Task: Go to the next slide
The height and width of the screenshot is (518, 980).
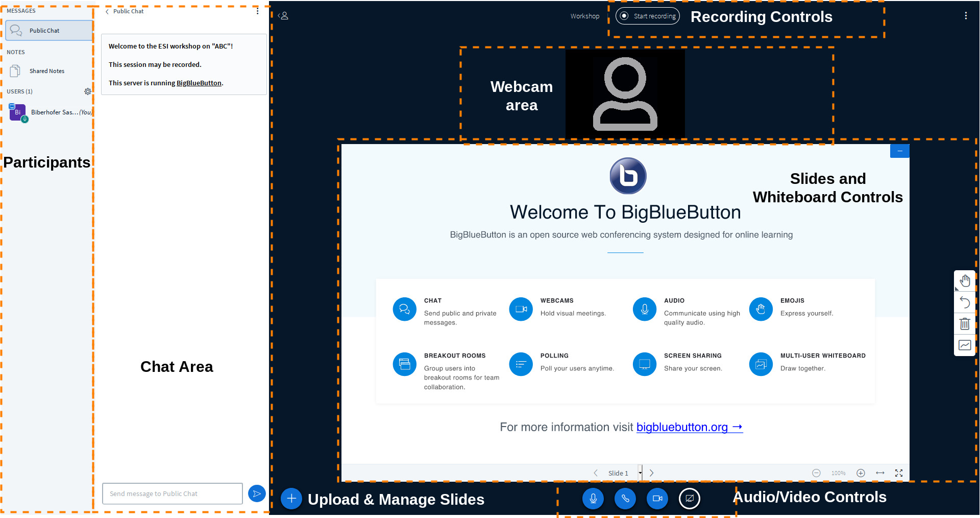Action: coord(652,473)
